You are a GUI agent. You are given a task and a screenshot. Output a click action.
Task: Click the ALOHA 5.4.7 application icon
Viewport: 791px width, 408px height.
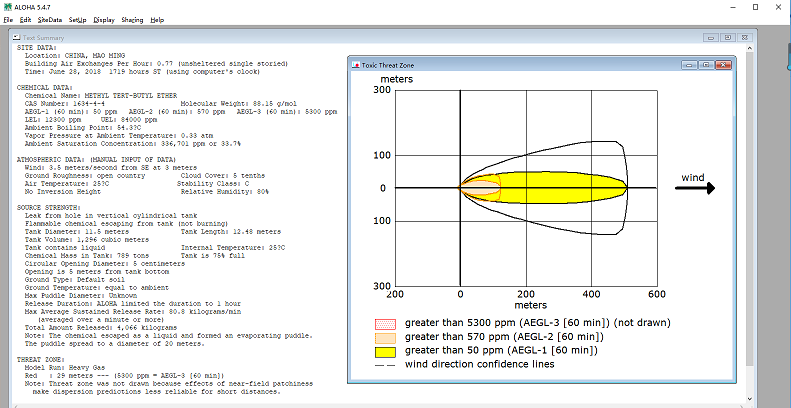7,7
